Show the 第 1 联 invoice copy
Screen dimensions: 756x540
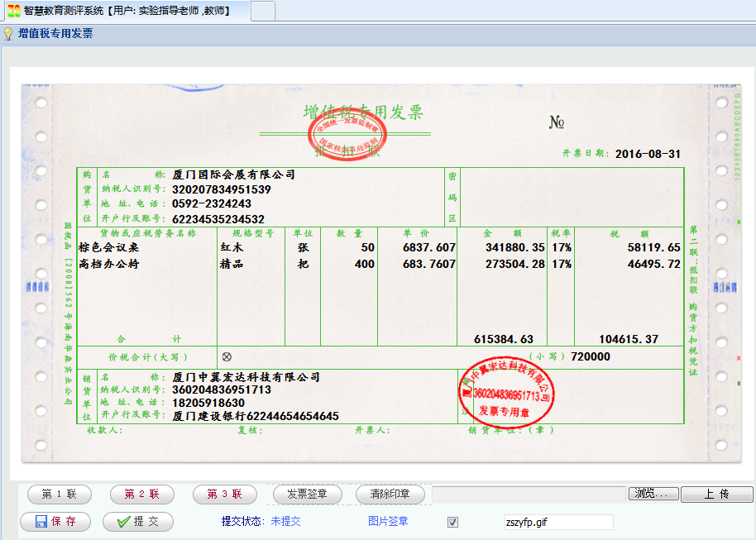(x=60, y=495)
